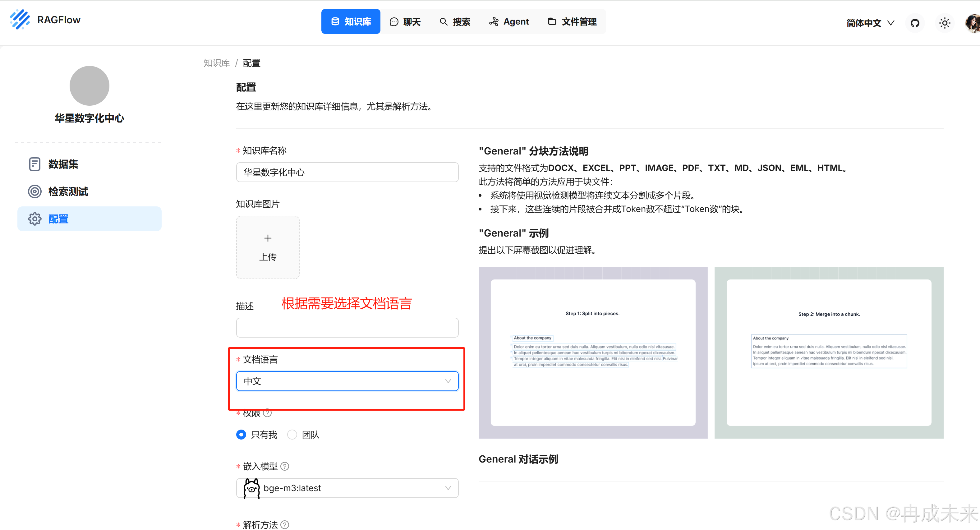980x530 pixels.
Task: Click the RAGFlow logo icon
Action: point(20,20)
